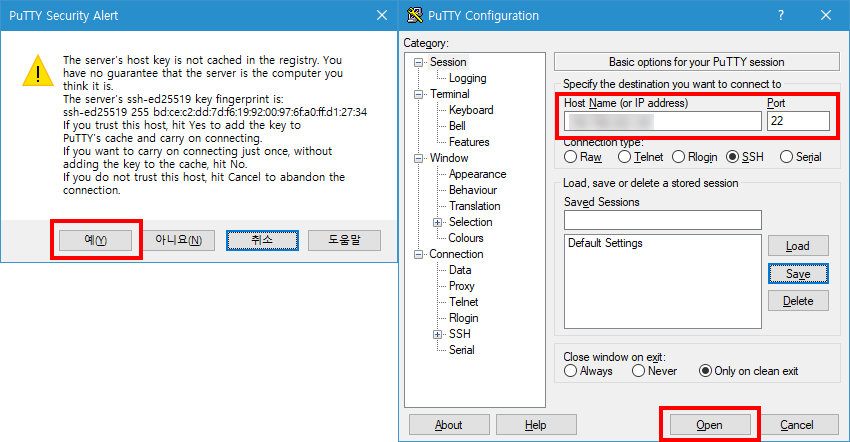Click the key fingerprint line in the alert
The width and height of the screenshot is (850, 442).
[x=215, y=112]
